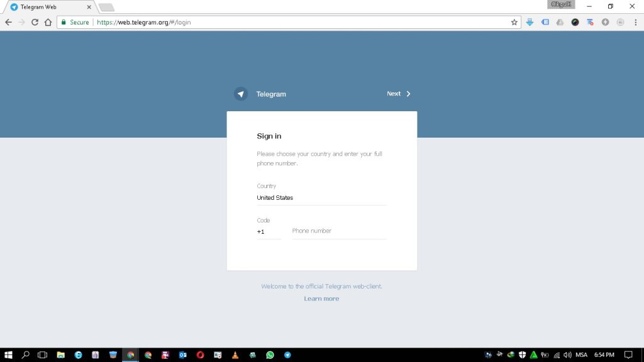Click the address bar URL text
This screenshot has width=644, height=362.
click(144, 22)
